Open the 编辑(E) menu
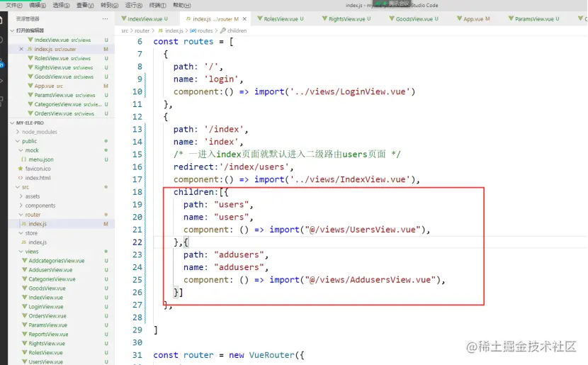Image resolution: width=588 pixels, height=365 pixels. pos(38,5)
